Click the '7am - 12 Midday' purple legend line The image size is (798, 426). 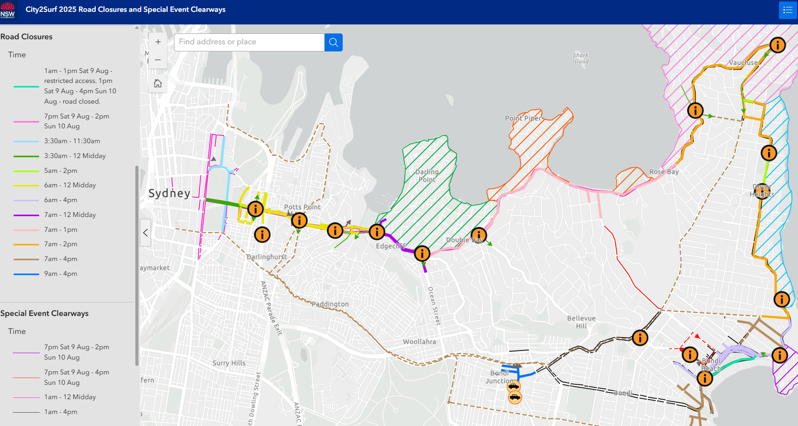tap(26, 215)
